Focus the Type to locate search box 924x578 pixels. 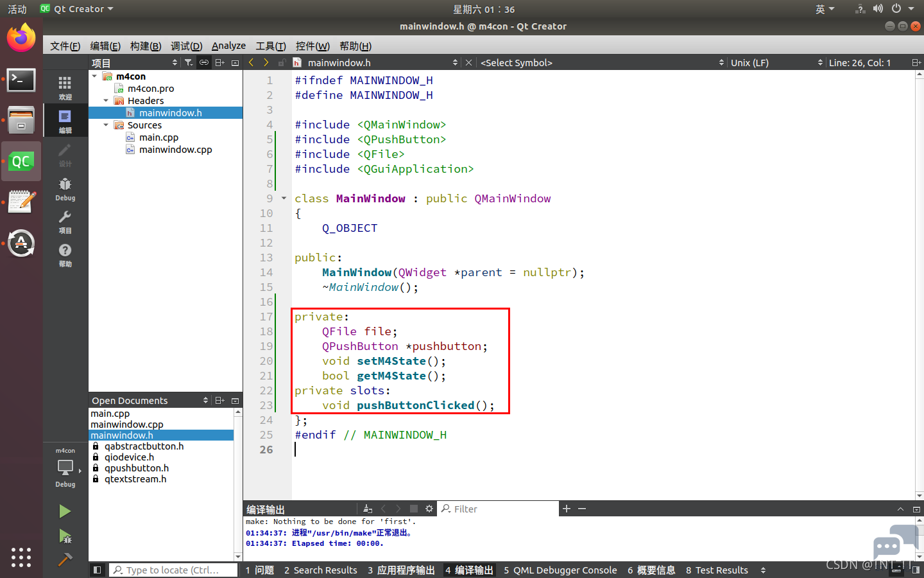173,570
